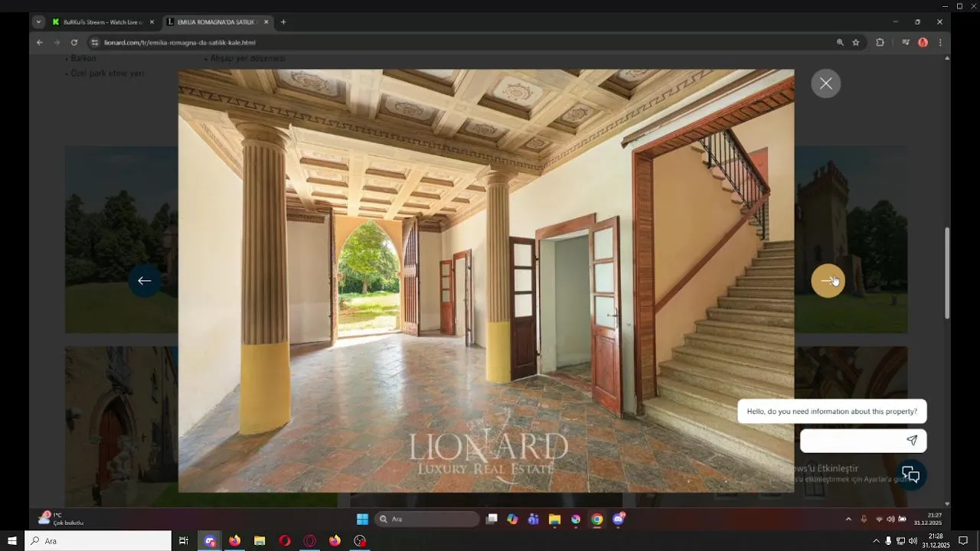Open the browser extensions menu
The image size is (980, 551).
pos(880,43)
